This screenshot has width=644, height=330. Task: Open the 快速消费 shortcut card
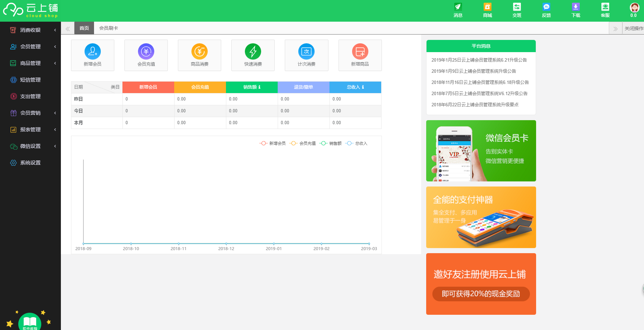[x=253, y=55]
